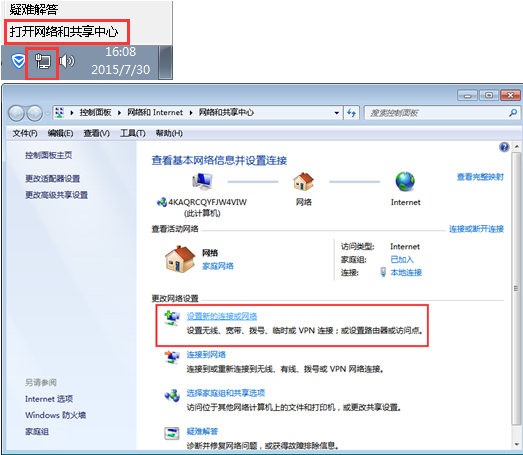Expand arrow after 控制面板 in breadcrumb

[119, 113]
